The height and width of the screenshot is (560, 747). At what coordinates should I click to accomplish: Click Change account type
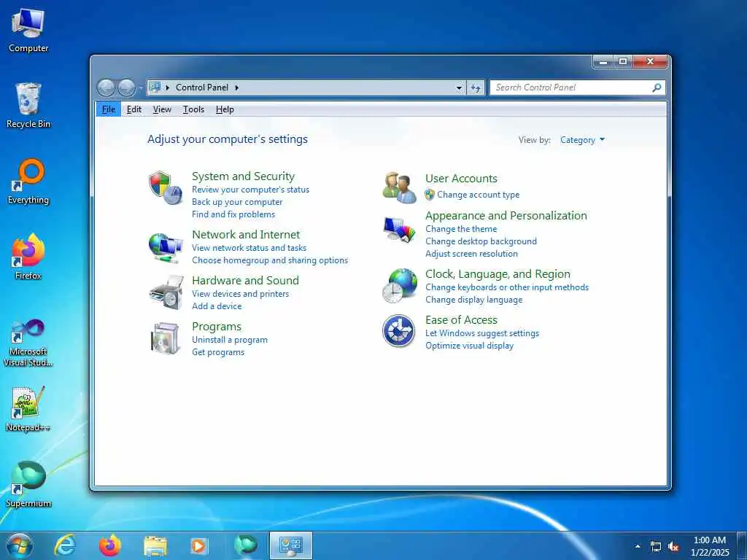479,195
